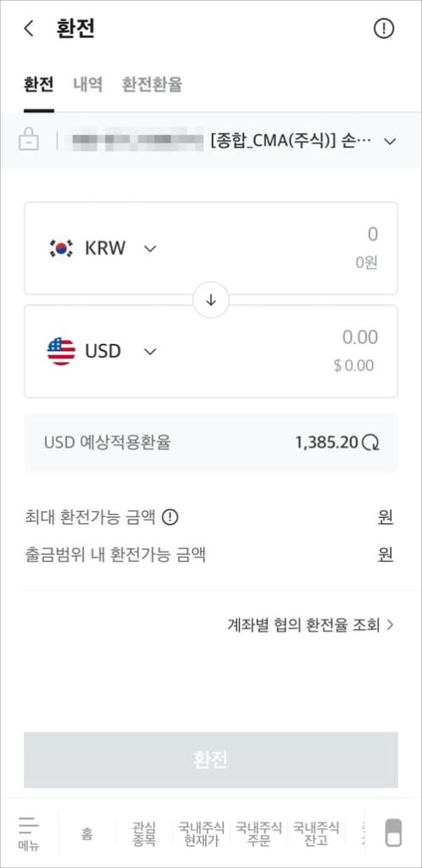Switch to the 내역 tab
Viewport: 422px width, 868px height.
pos(88,84)
